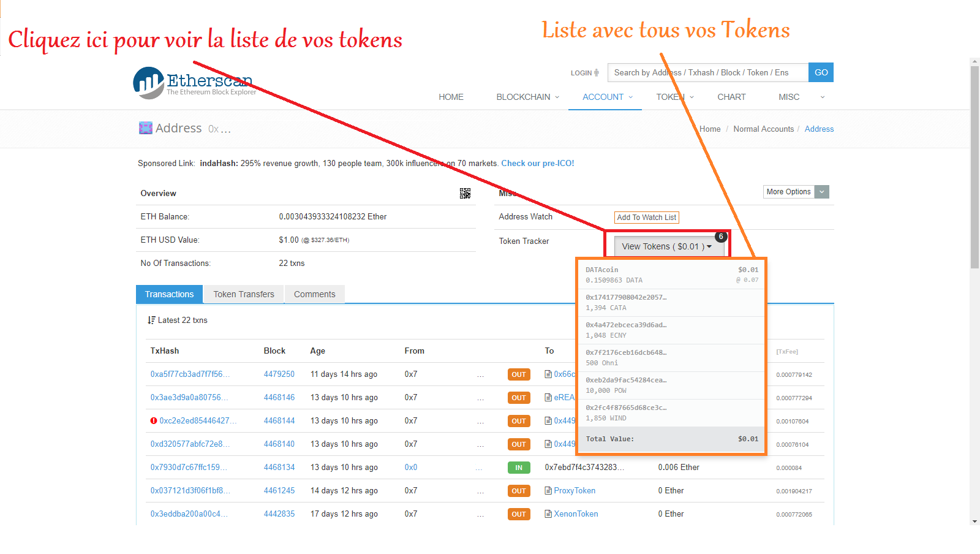Open the CHART menu item
This screenshot has width=980, height=554.
[x=731, y=97]
